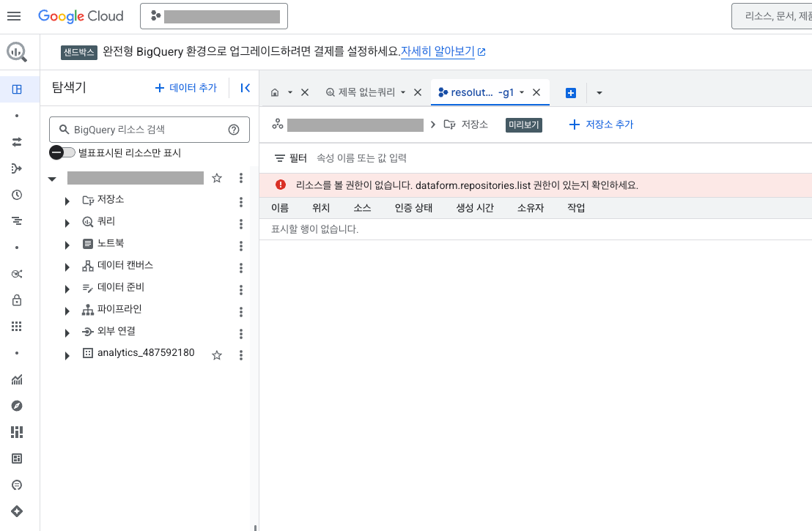Open the resolut... -g1 tab dropdown arrow
This screenshot has width=812, height=531.
pos(522,92)
